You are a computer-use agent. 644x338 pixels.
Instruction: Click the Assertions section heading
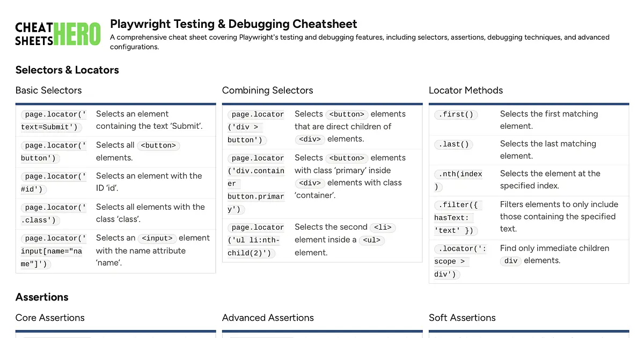(x=42, y=297)
